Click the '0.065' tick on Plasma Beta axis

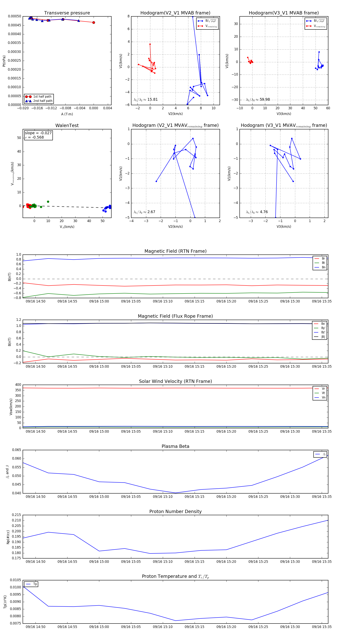click(17, 450)
